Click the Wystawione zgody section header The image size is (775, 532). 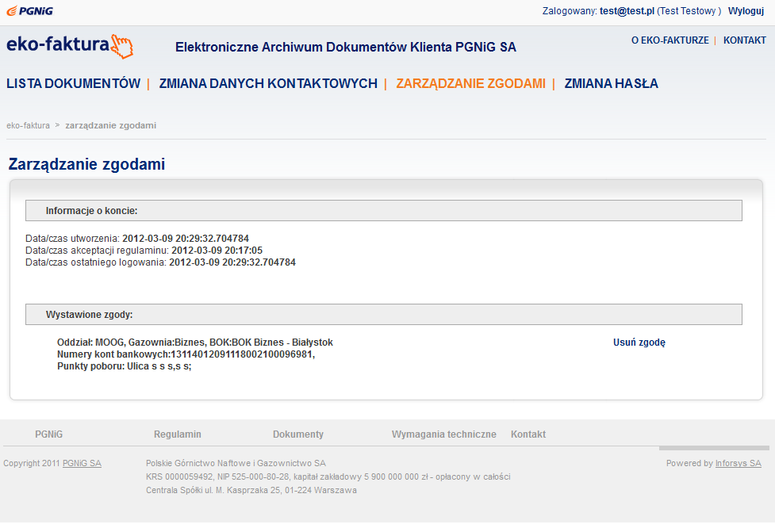384,314
